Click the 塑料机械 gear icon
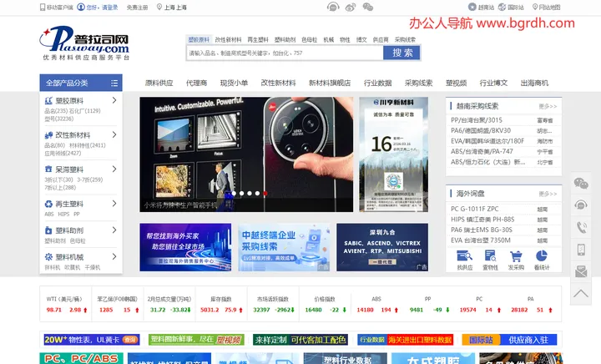This screenshot has height=364, width=601. tap(48, 256)
